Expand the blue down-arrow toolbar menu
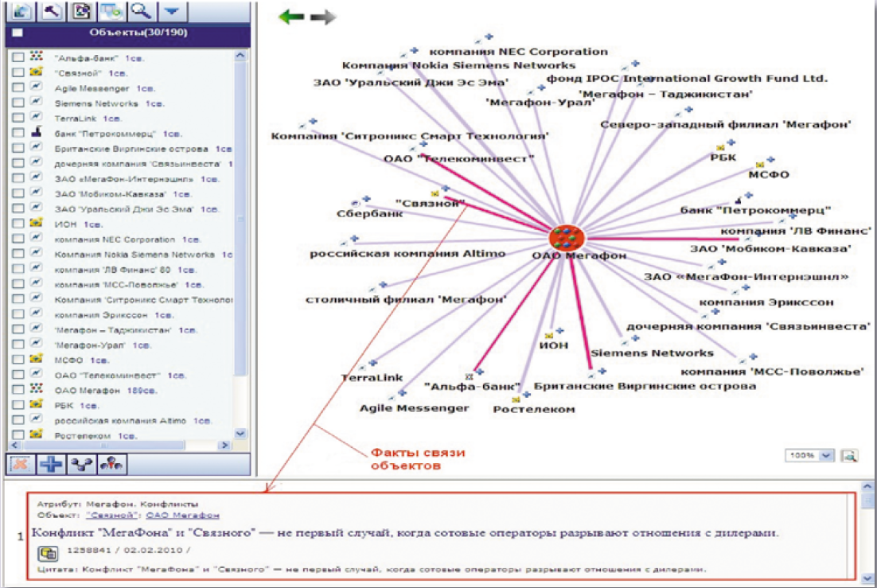Viewport: 877px width, 588px height. (x=172, y=10)
